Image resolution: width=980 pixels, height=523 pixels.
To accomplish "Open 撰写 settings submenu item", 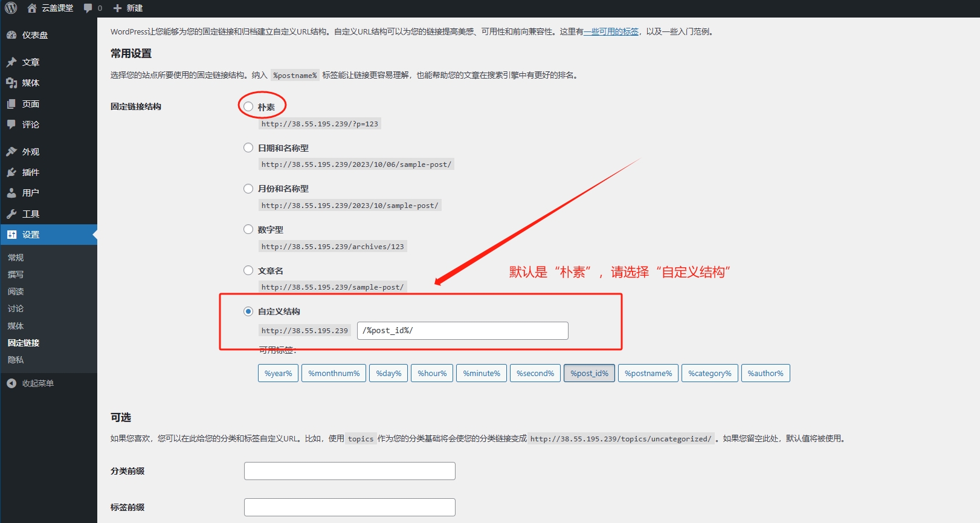I will click(x=16, y=274).
